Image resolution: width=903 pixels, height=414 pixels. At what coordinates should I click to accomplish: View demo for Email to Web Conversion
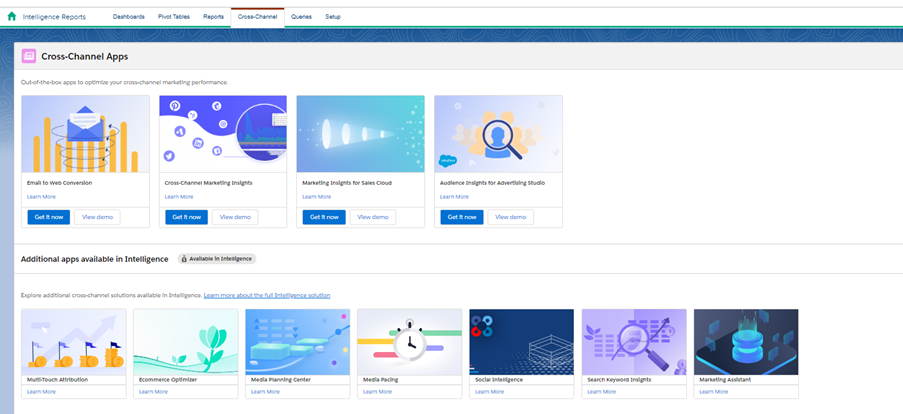(x=97, y=217)
